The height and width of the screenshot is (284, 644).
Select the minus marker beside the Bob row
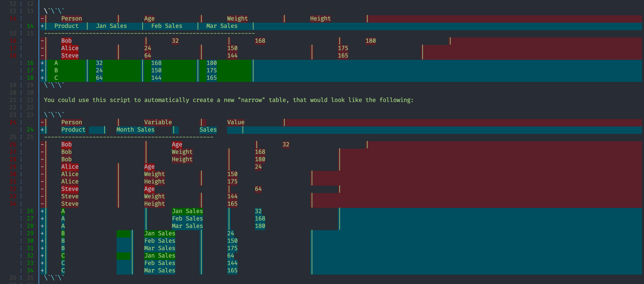(x=42, y=41)
